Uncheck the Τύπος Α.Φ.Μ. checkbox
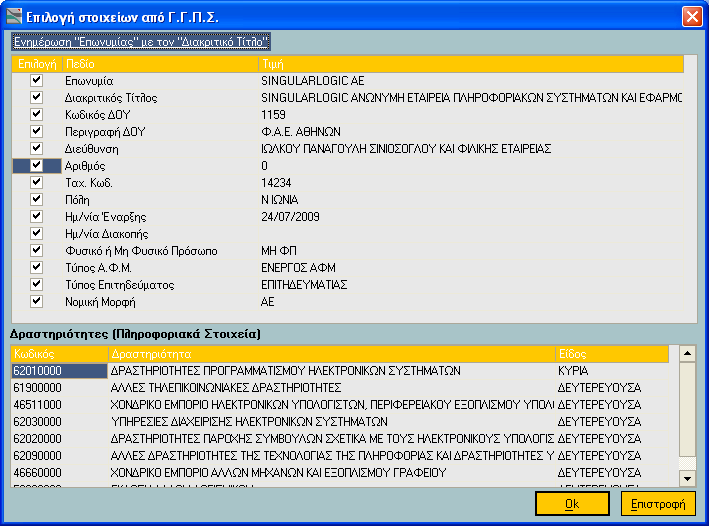Image resolution: width=709 pixels, height=526 pixels. (x=37, y=267)
